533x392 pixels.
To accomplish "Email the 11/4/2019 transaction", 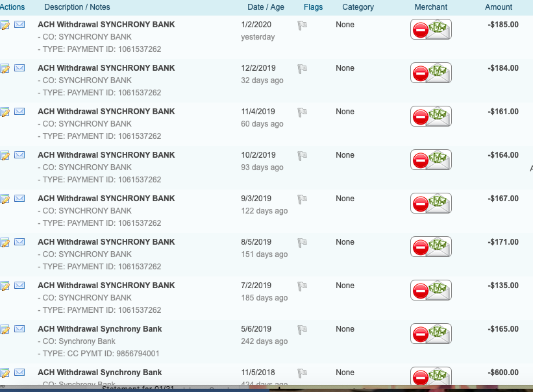I will 19,112.
